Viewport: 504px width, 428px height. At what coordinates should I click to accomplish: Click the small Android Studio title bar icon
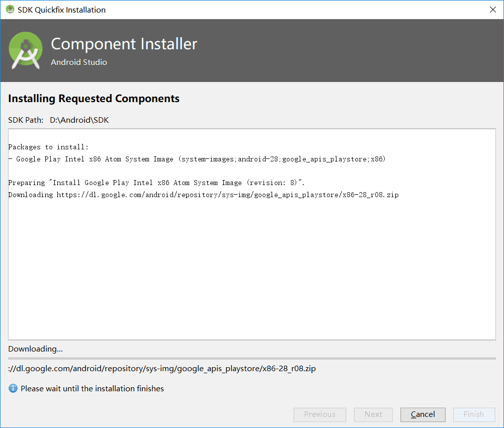pyautogui.click(x=10, y=10)
